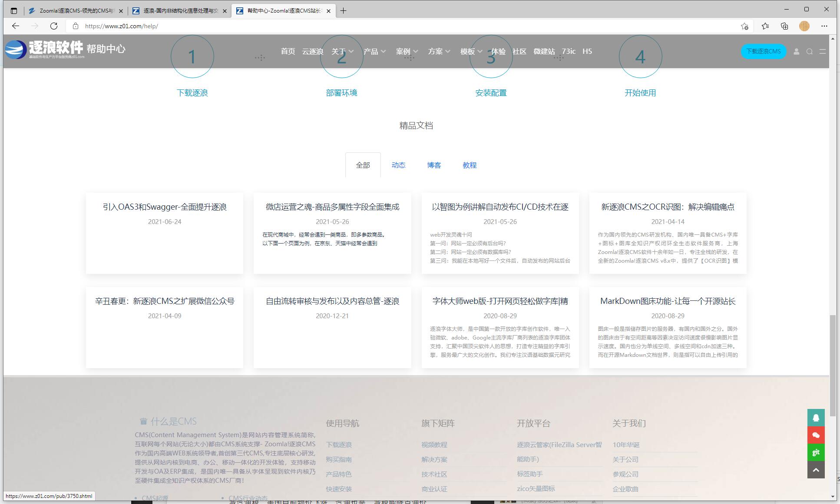Expand the 产品 dropdown in navigation
The height and width of the screenshot is (504, 840).
(x=374, y=51)
